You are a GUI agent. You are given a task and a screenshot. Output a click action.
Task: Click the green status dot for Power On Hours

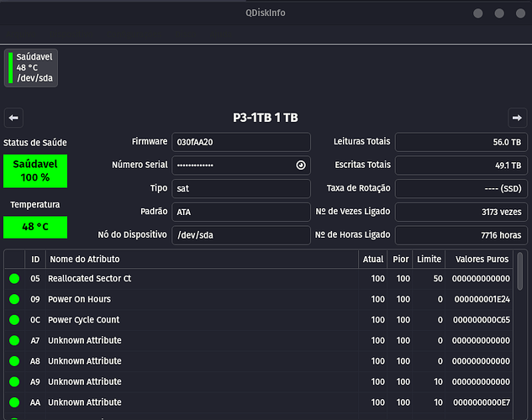tap(14, 299)
